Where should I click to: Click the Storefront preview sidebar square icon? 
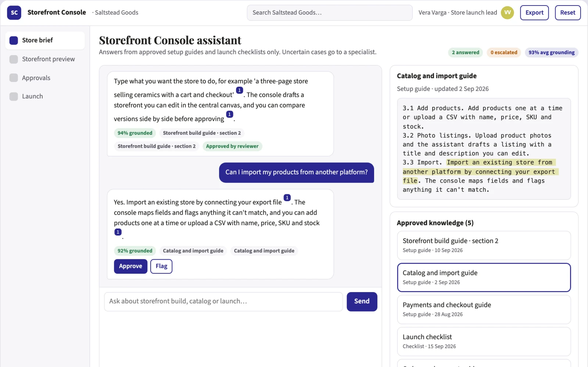(14, 59)
